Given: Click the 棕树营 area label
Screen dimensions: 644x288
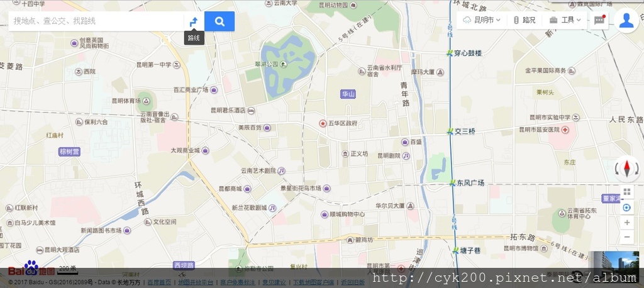Looking at the screenshot, I should (69, 152).
